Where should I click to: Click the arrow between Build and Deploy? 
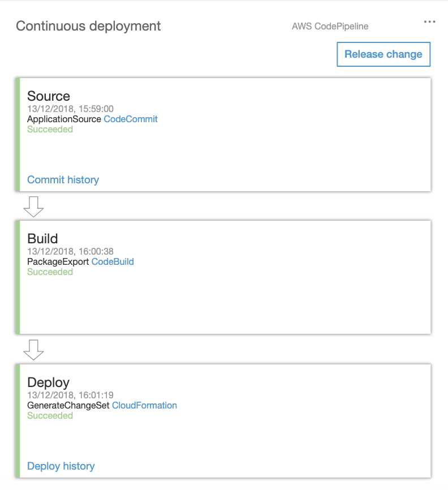pos(33,350)
